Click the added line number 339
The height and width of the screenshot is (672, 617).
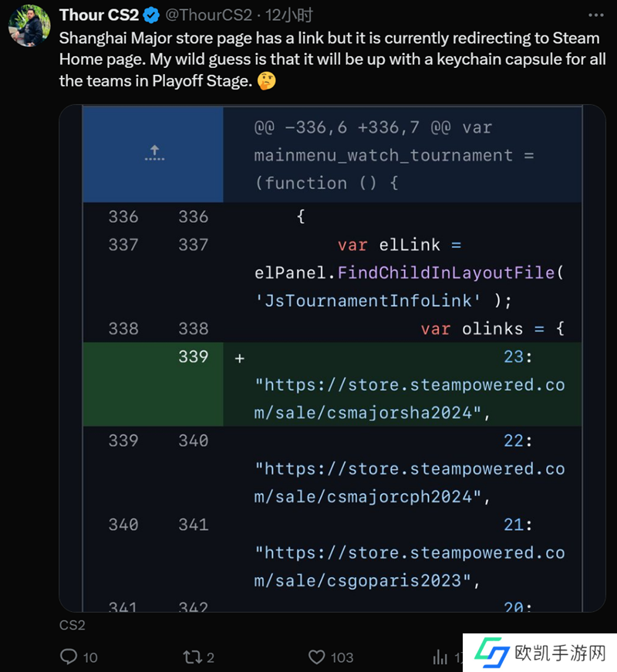[x=193, y=356]
